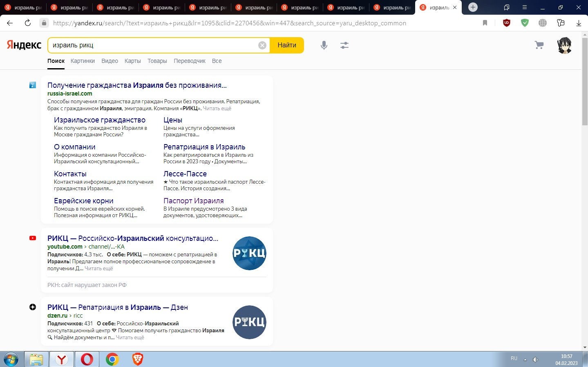Bookmark this page with bookmark icon
The width and height of the screenshot is (588, 367).
[x=485, y=23]
